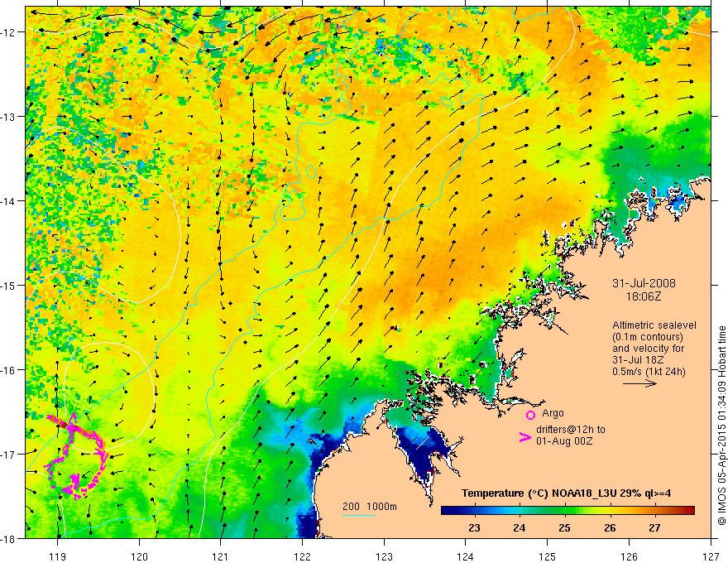This screenshot has height=563, width=728.
Task: Click the latitude axis label -14
Action: 9,201
